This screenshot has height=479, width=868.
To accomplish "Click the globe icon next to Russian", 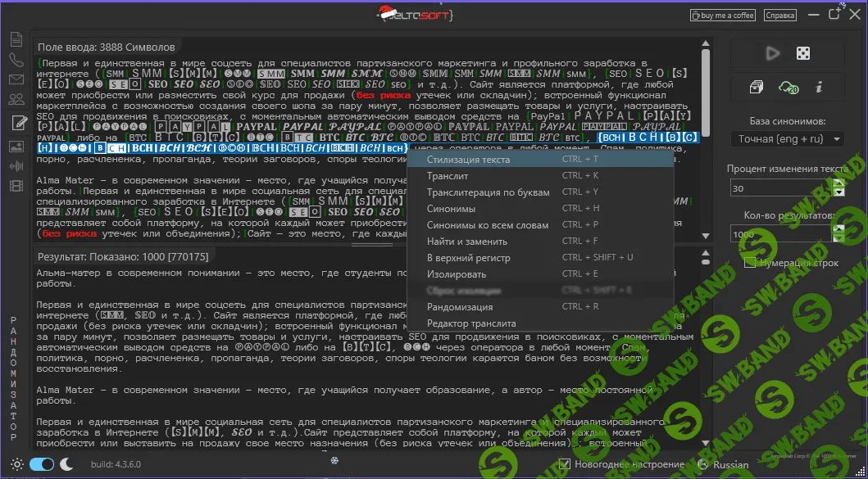I will [703, 464].
